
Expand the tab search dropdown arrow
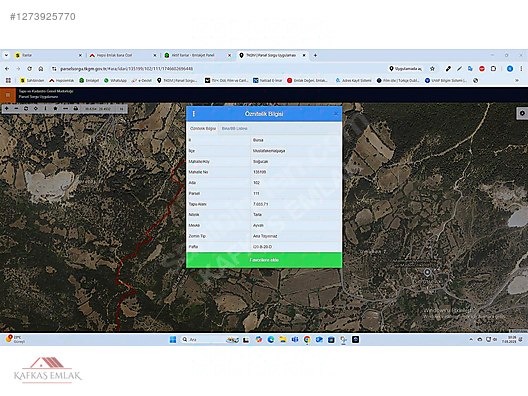point(6,55)
